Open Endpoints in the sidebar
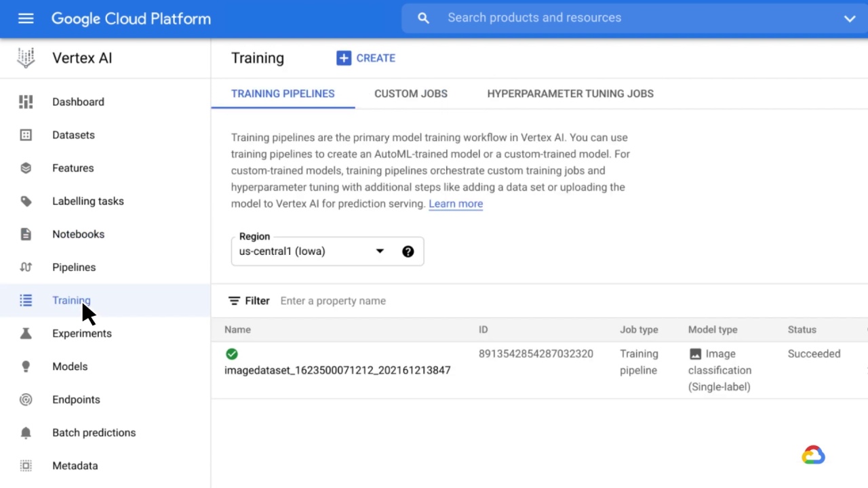The width and height of the screenshot is (868, 488). click(105, 400)
